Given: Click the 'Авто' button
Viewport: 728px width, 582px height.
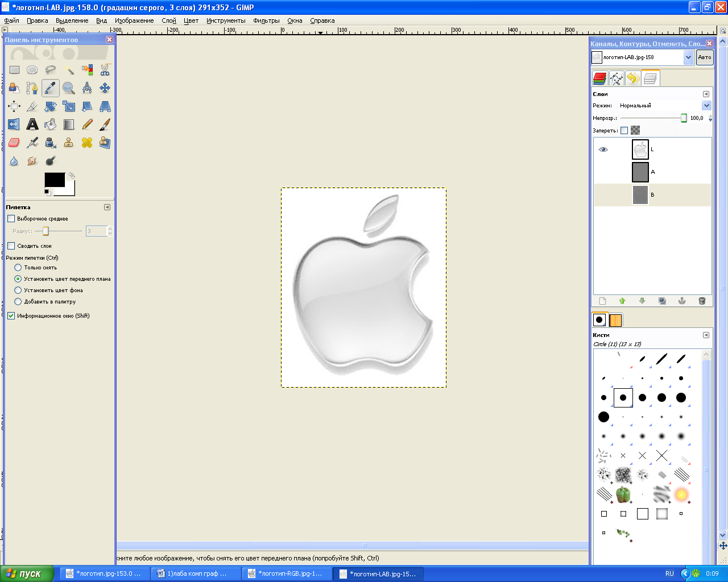Looking at the screenshot, I should pos(705,57).
